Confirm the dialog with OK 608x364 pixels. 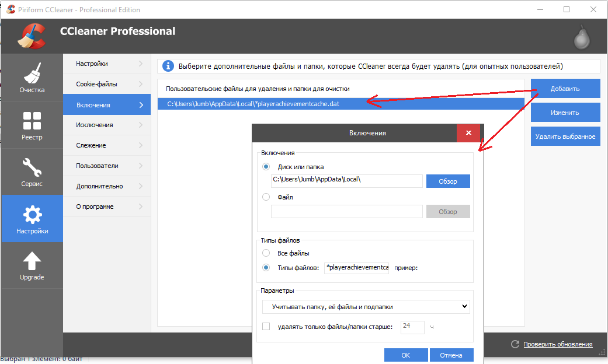(x=406, y=355)
